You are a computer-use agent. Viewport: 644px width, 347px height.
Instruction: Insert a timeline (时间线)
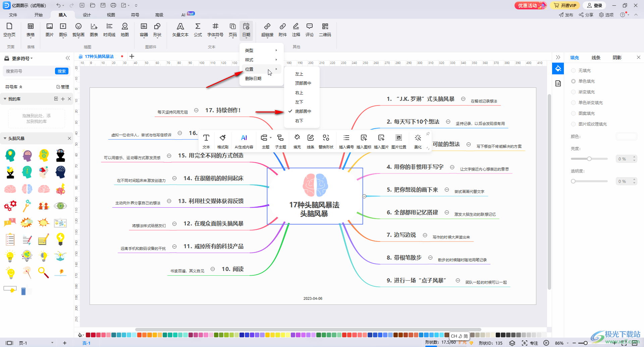[x=109, y=30]
